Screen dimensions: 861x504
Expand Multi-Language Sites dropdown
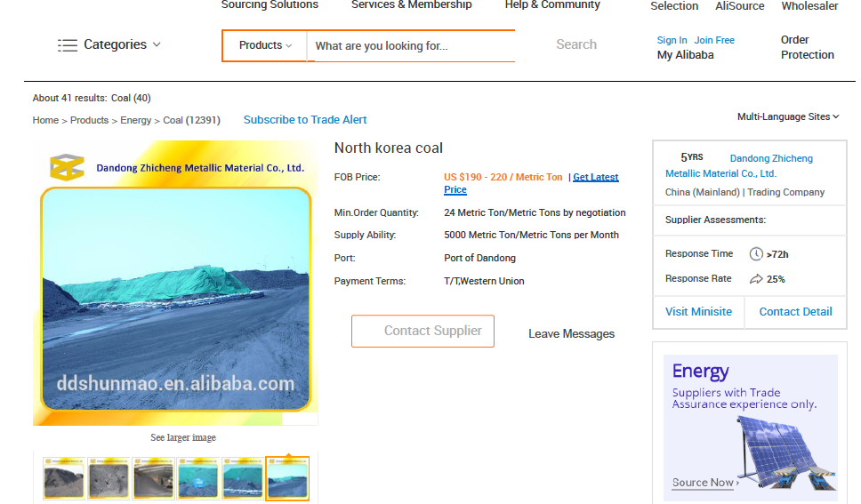(x=788, y=116)
